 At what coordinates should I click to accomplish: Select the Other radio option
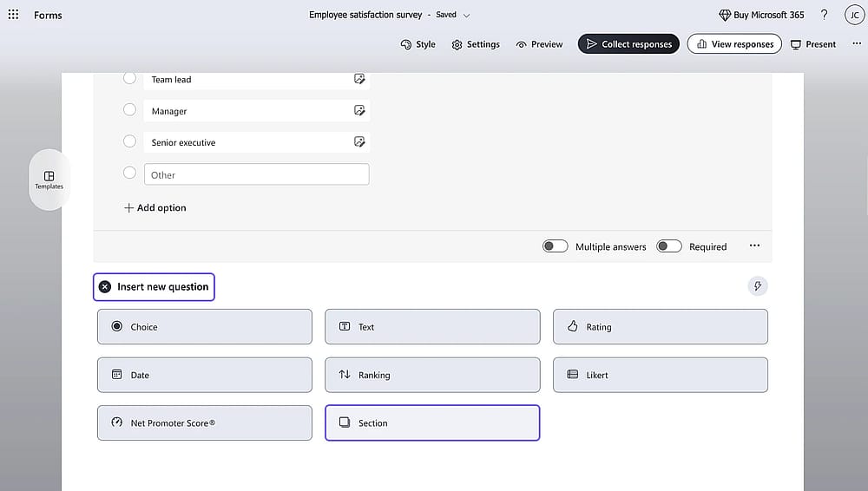(129, 173)
